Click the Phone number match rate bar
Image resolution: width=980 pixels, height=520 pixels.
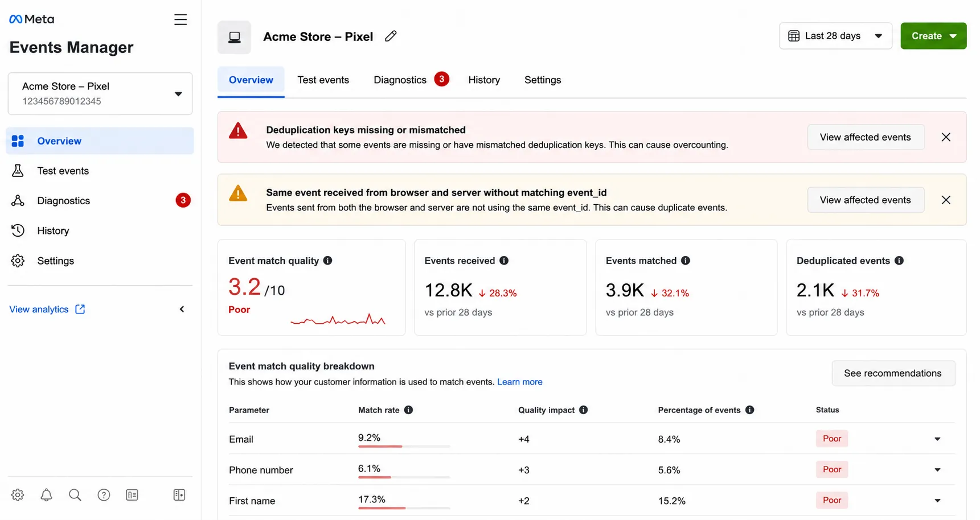tap(404, 477)
